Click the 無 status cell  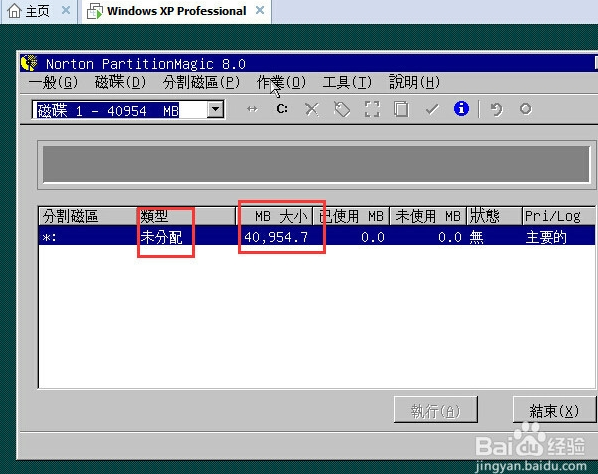[476, 237]
